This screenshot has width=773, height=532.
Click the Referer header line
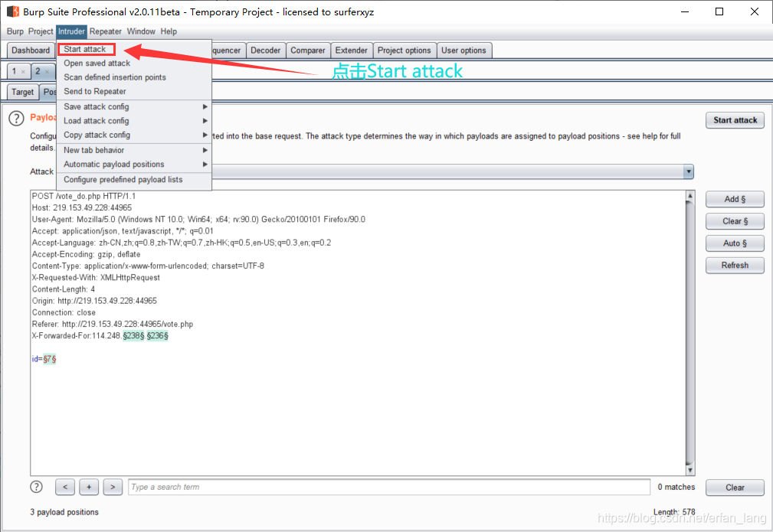point(113,325)
